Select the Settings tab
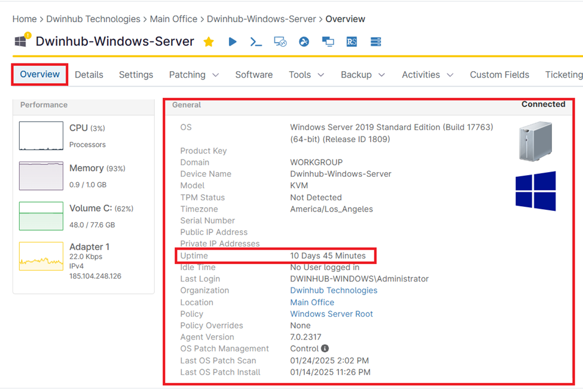This screenshot has height=392, width=583. pyautogui.click(x=136, y=75)
